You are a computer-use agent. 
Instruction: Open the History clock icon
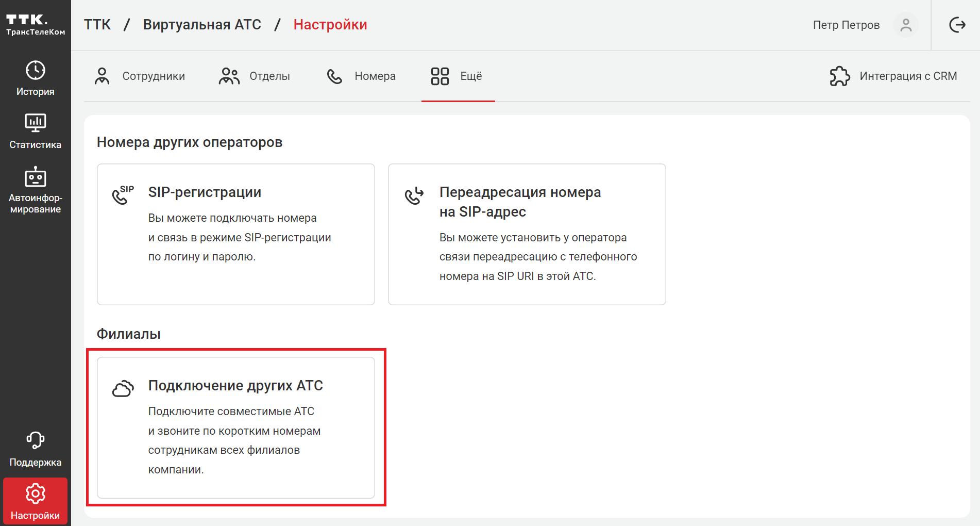click(x=35, y=70)
